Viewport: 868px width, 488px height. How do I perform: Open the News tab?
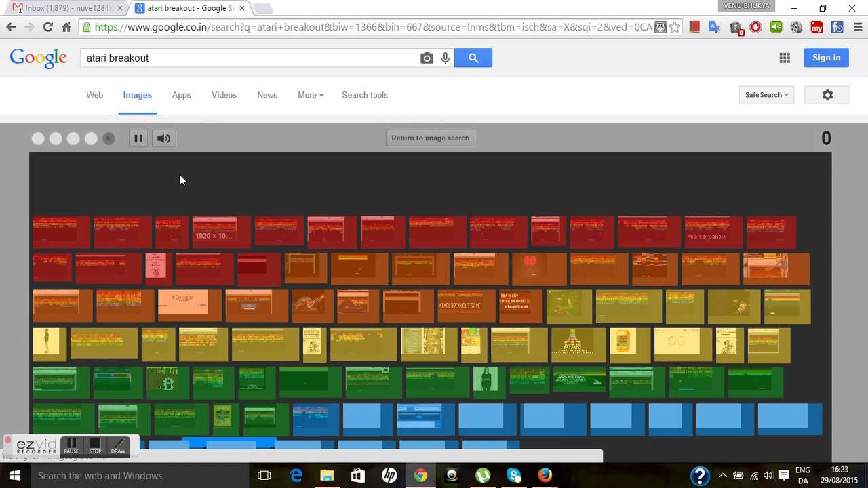(x=267, y=95)
